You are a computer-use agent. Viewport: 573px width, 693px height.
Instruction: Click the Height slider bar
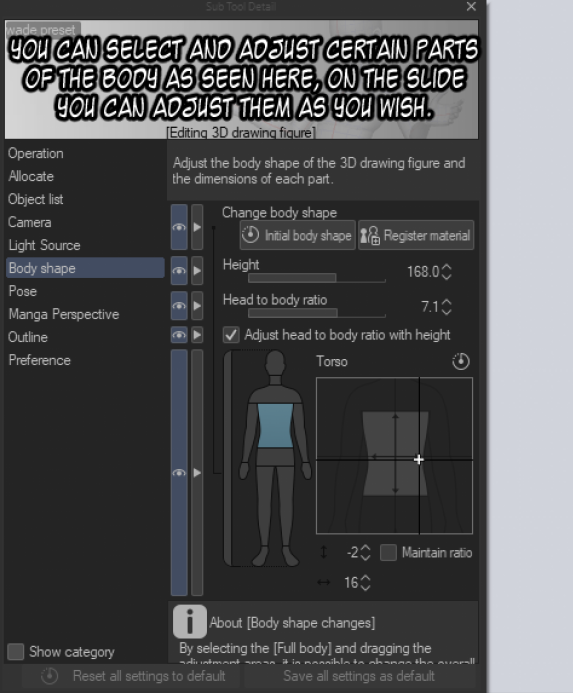317,278
